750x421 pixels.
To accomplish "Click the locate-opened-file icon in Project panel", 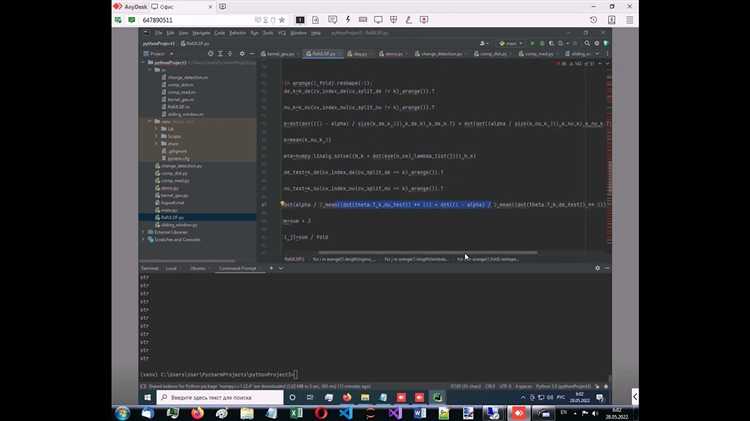I will [210, 54].
